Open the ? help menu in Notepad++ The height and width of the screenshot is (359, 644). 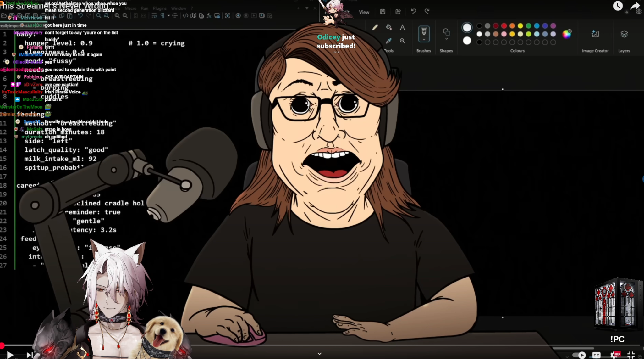click(x=192, y=8)
